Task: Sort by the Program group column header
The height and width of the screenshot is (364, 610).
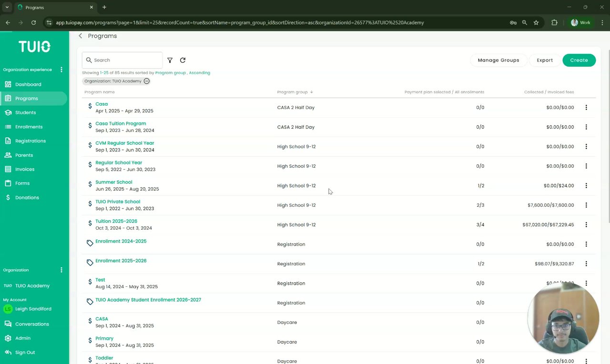Action: (295, 92)
